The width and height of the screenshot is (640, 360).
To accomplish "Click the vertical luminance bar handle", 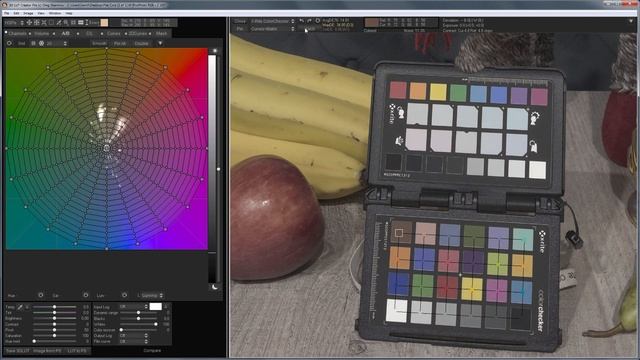I will coord(218,169).
